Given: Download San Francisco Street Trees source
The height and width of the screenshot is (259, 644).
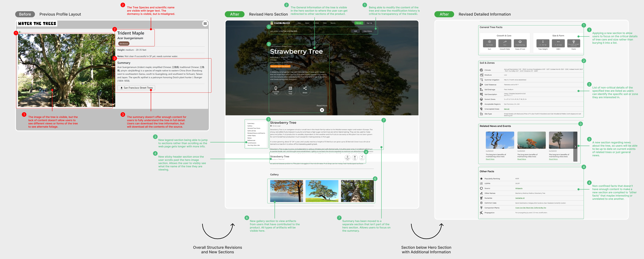Looking at the screenshot, I should point(136,88).
